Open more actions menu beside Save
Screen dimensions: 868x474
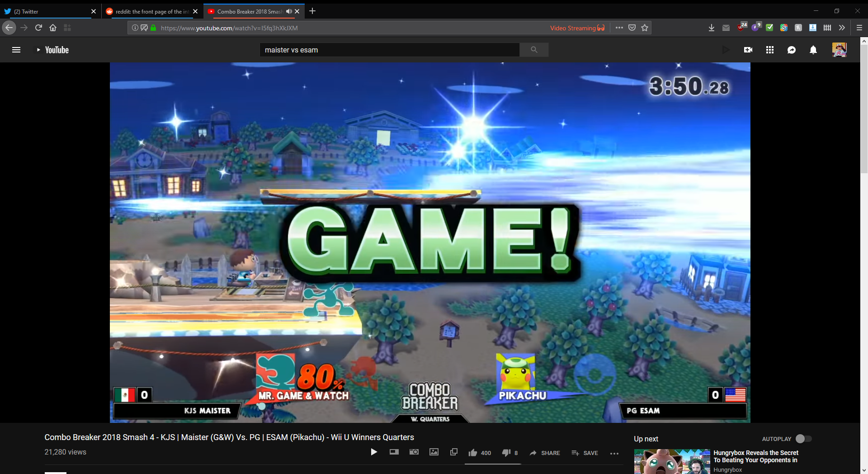(x=614, y=453)
